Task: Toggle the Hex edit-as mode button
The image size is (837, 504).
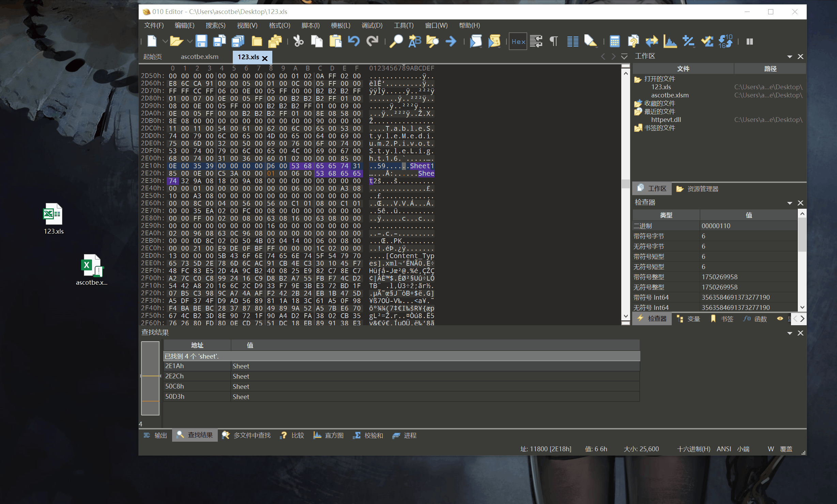Action: point(518,41)
